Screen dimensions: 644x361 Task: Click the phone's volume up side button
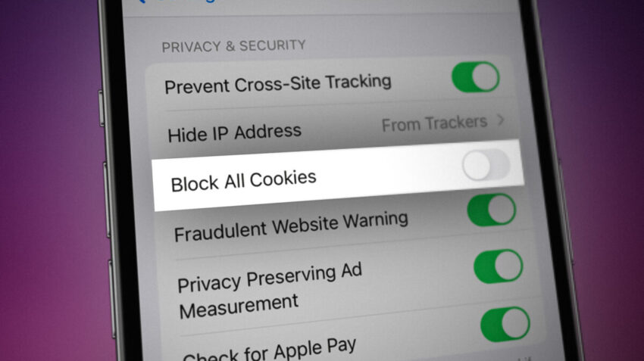click(x=106, y=200)
